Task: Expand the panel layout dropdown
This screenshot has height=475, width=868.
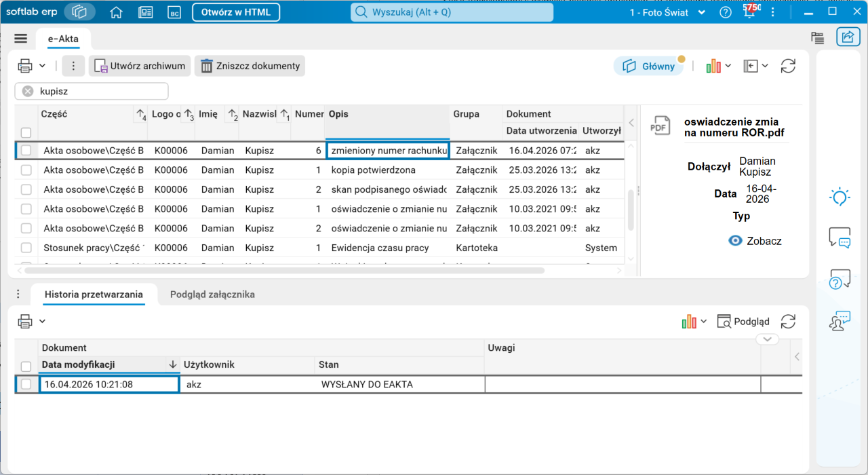Action: [x=755, y=66]
